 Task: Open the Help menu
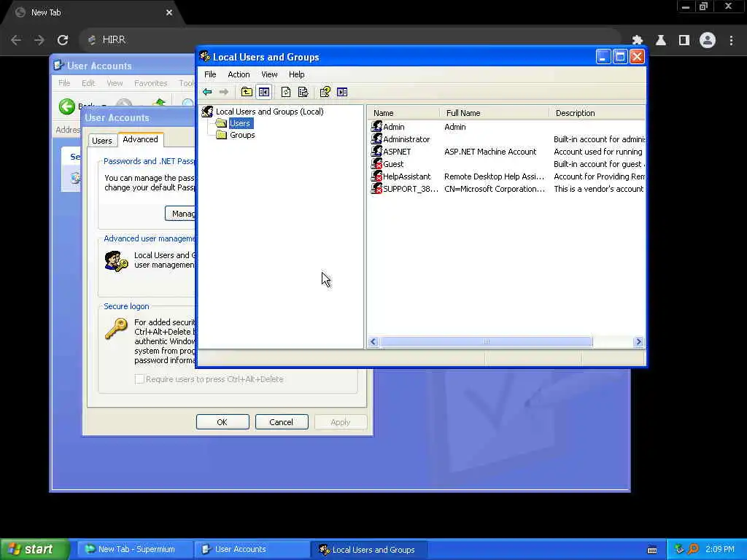(296, 74)
